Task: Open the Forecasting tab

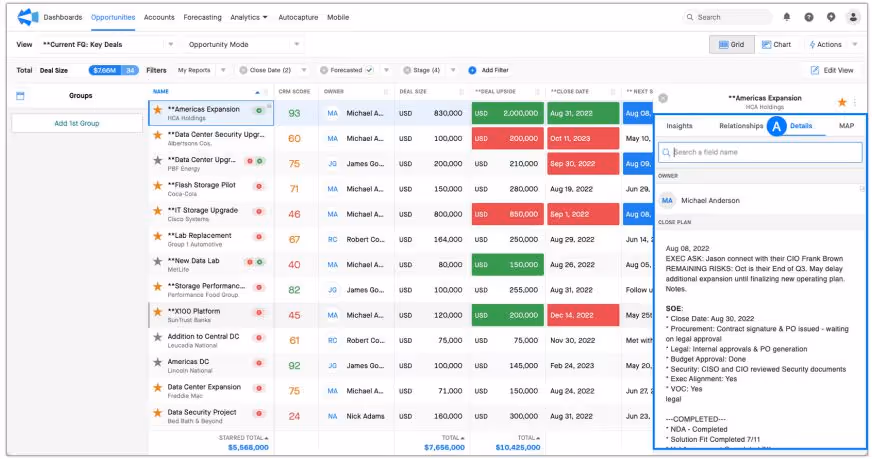Action: (x=202, y=17)
